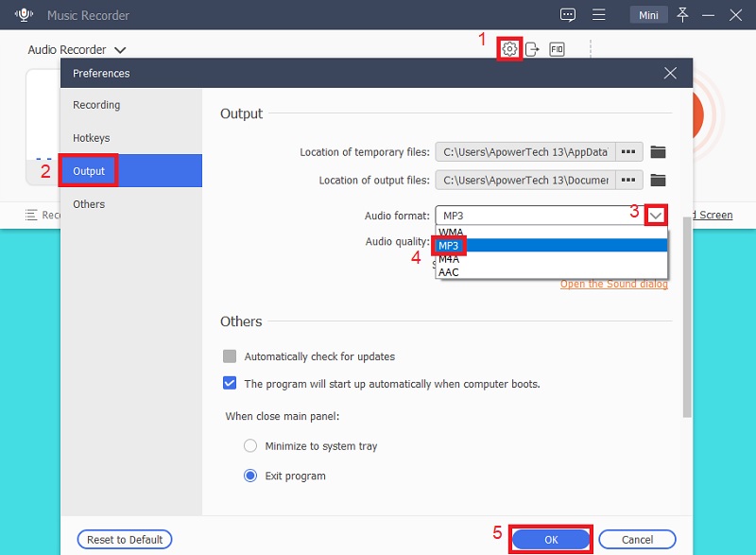Open the hamburger menu in title bar
The image size is (756, 555).
(599, 15)
